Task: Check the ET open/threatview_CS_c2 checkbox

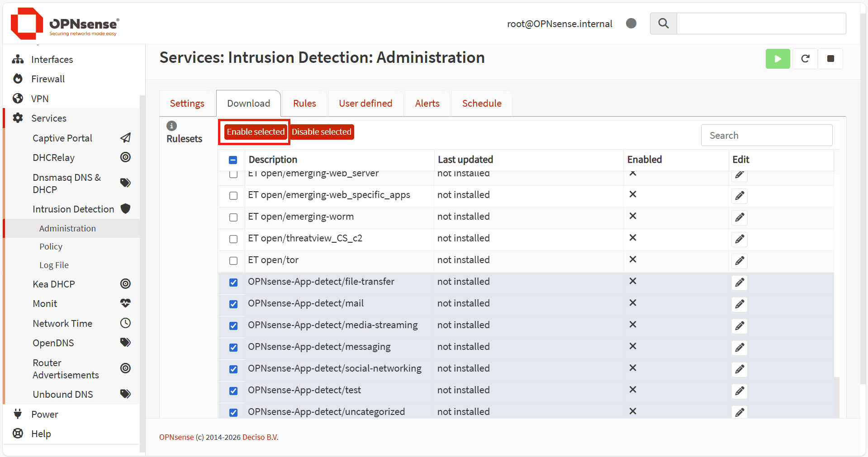Action: [233, 239]
